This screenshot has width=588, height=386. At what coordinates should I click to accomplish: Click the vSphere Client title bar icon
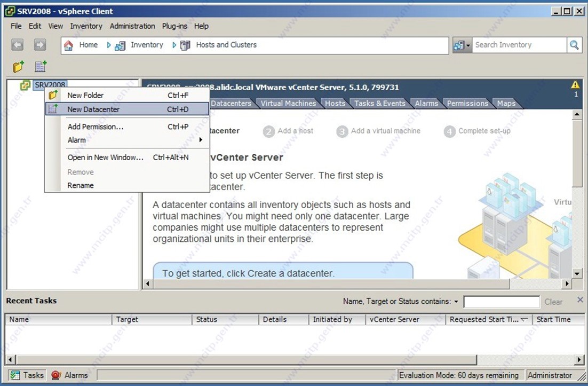[10, 11]
